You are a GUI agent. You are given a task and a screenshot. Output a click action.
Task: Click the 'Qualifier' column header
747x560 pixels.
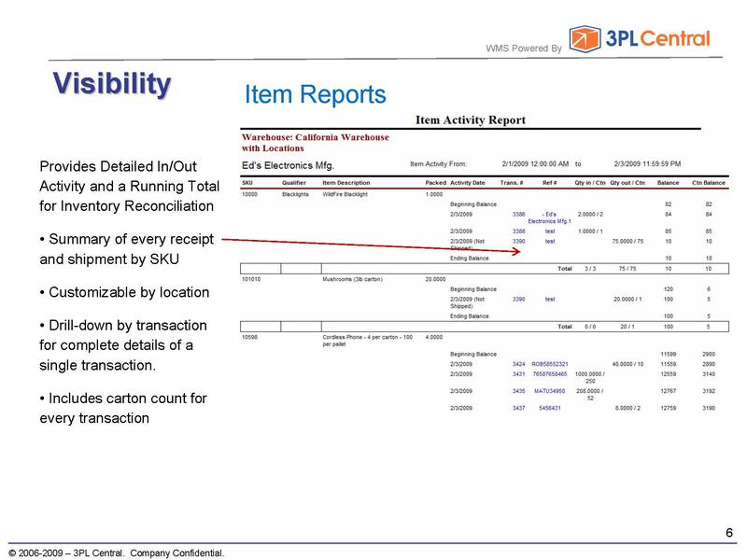pos(294,183)
